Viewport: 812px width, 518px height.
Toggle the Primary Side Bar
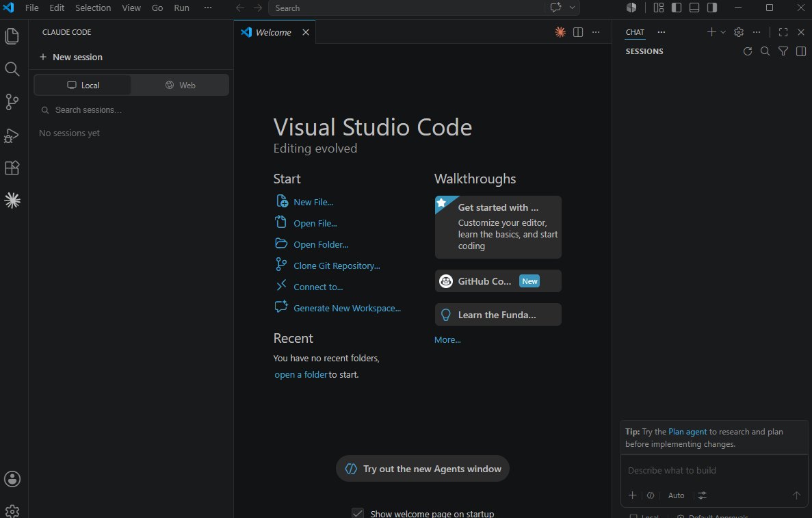click(677, 8)
